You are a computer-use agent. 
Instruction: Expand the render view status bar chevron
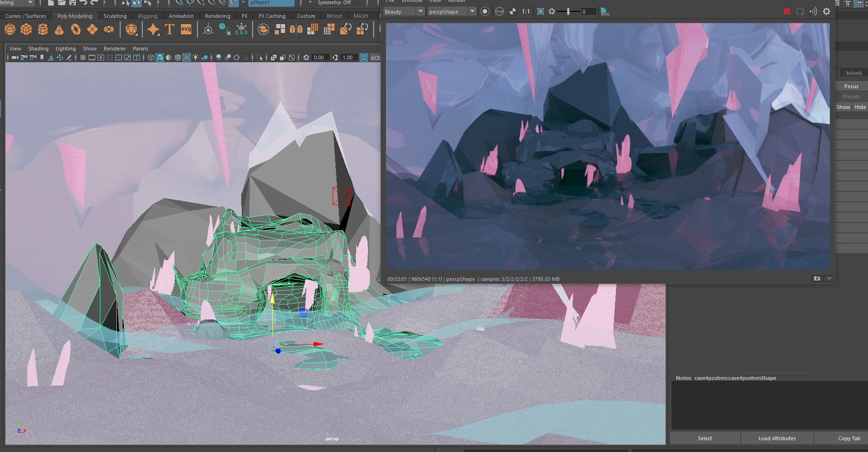coord(829,279)
